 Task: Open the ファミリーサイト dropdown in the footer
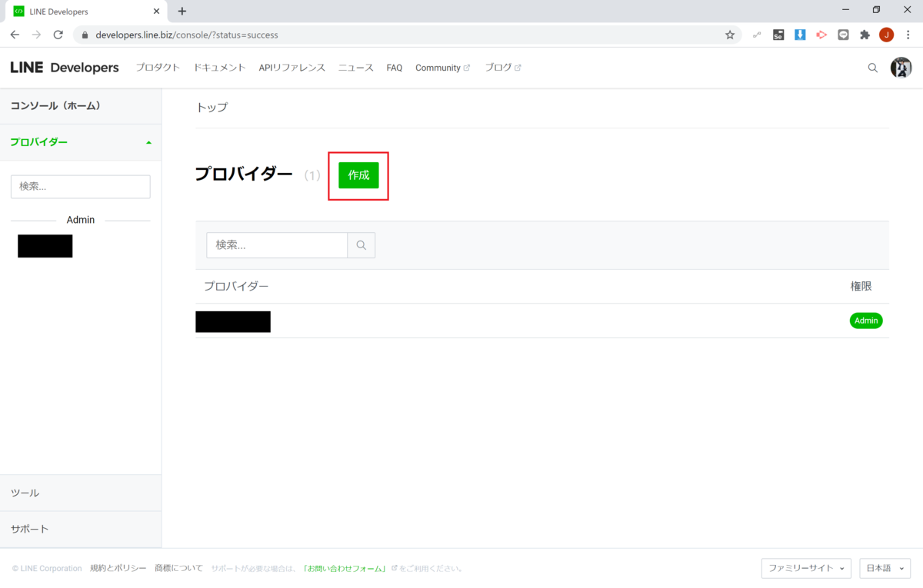click(805, 568)
